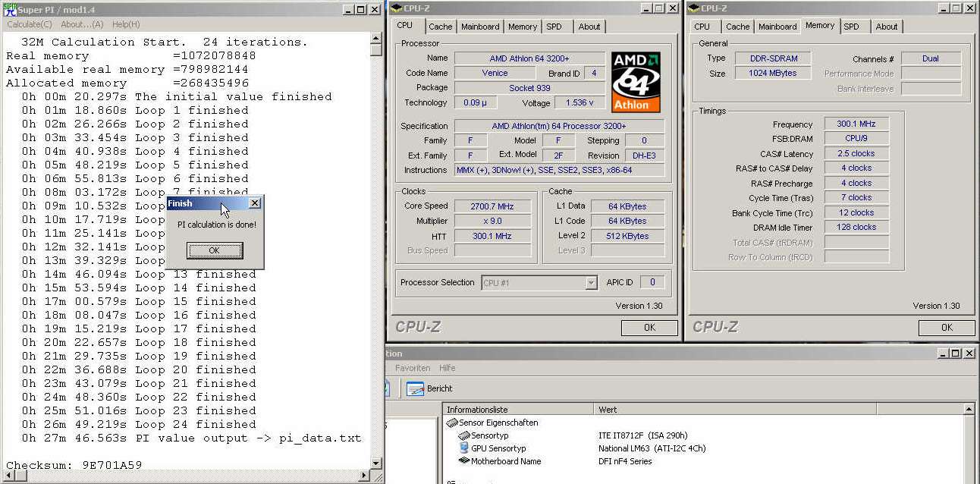Switch to Mainboard tab in left CPU-Z
980x484 pixels.
[x=480, y=27]
